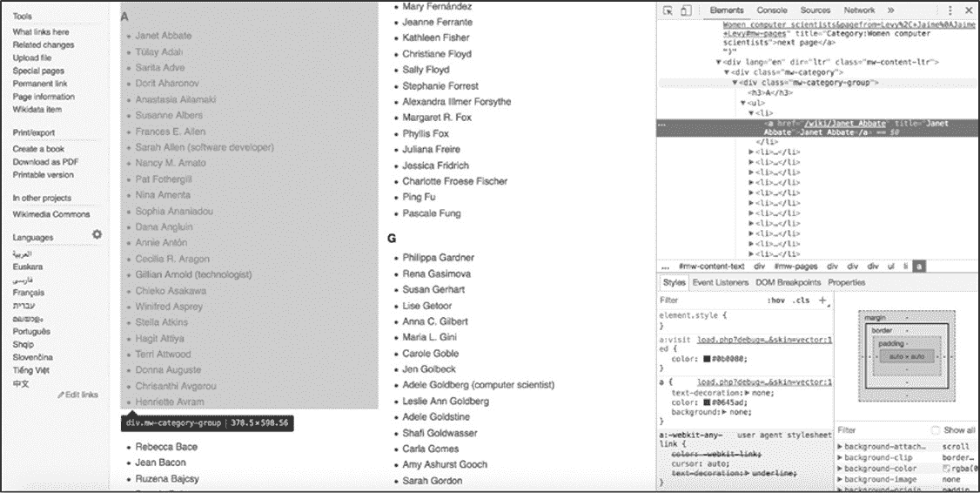
Task: Open the Event Listeners tab
Action: coord(720,282)
